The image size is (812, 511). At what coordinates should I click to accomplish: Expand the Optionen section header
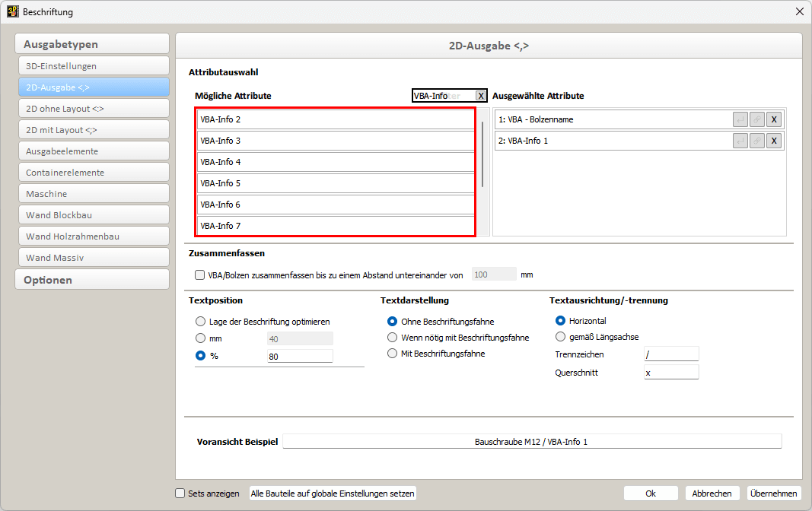click(92, 280)
